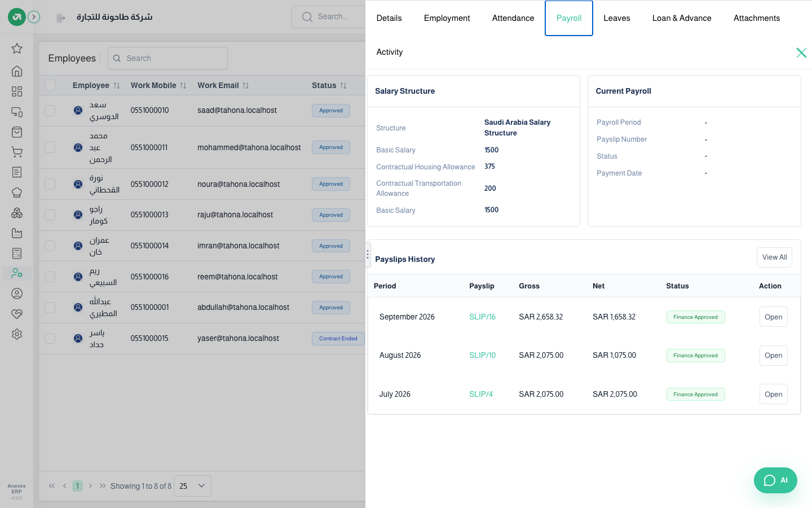Switch to the Employment tab
The width and height of the screenshot is (812, 508).
pos(447,18)
